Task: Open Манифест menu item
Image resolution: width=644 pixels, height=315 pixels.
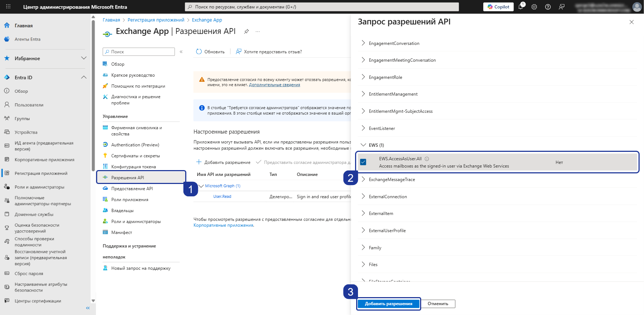Action: (x=122, y=233)
